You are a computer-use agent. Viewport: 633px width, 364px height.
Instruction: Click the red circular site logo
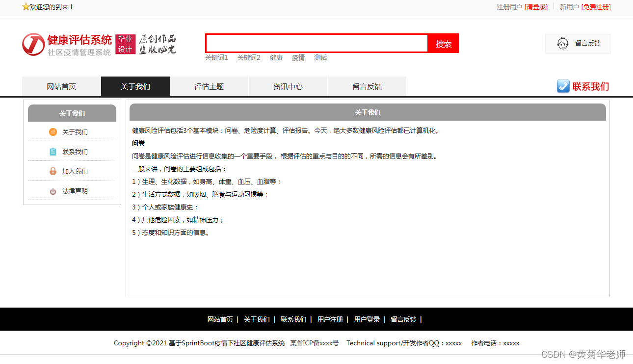click(x=33, y=45)
